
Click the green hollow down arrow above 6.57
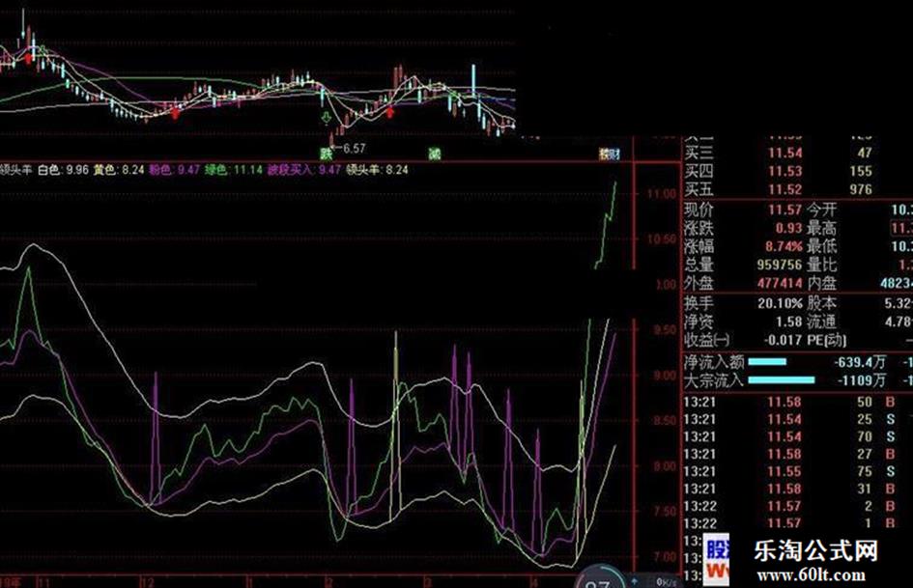[x=327, y=120]
